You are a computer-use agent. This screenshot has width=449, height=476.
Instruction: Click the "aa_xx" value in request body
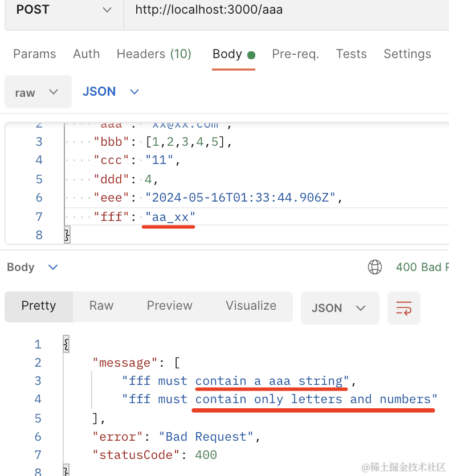pos(170,216)
